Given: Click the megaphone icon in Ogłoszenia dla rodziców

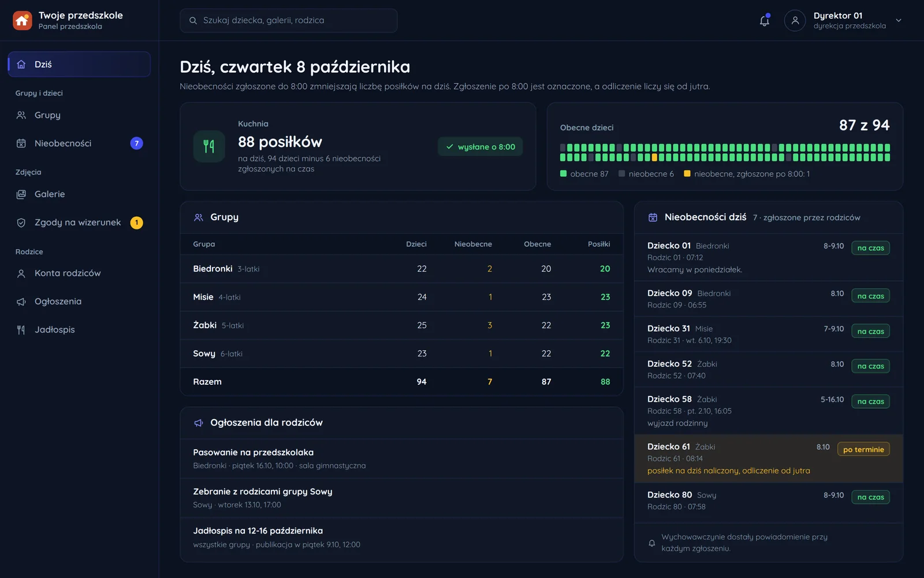Looking at the screenshot, I should (199, 423).
